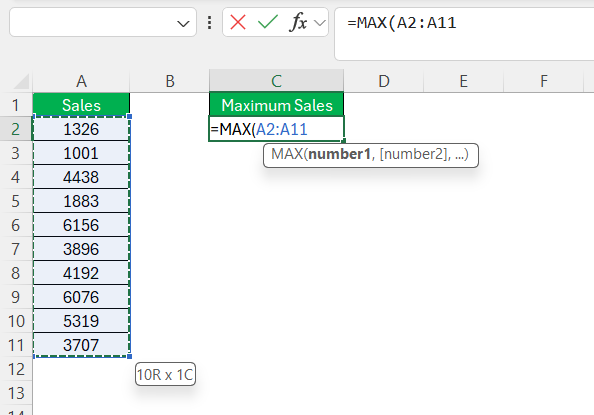Select row 3 header

click(16, 153)
